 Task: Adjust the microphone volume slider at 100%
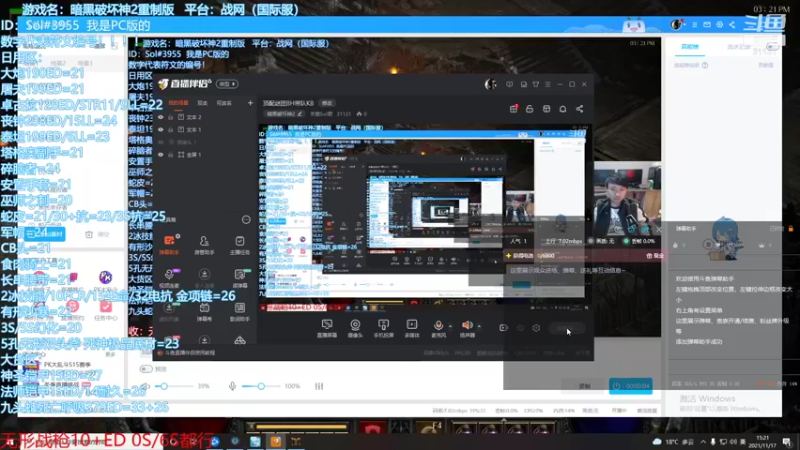click(260, 386)
